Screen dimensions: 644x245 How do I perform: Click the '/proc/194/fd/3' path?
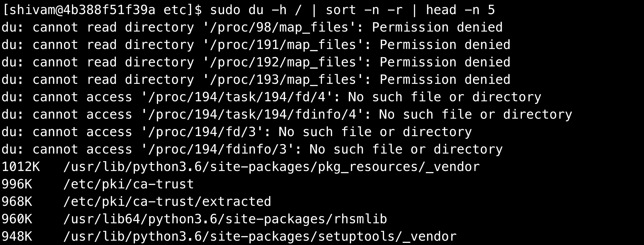[206, 132]
